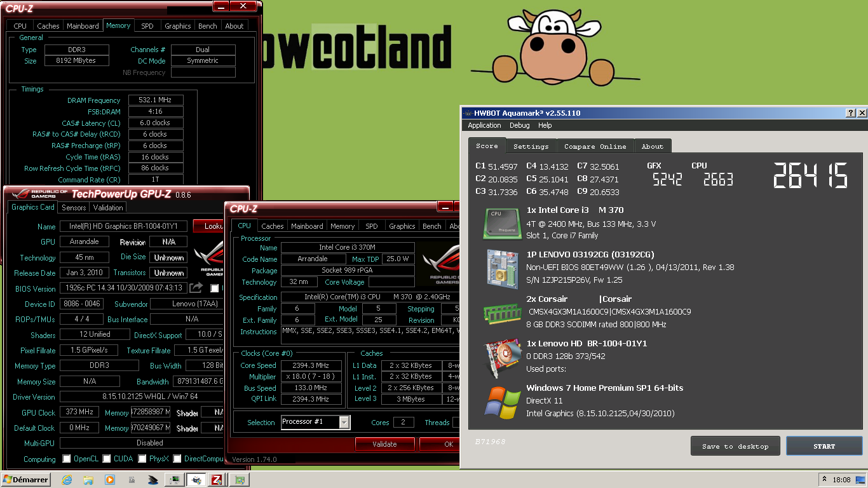Open the Windows Explorer folder taskbar icon
The width and height of the screenshot is (868, 488).
(x=88, y=480)
